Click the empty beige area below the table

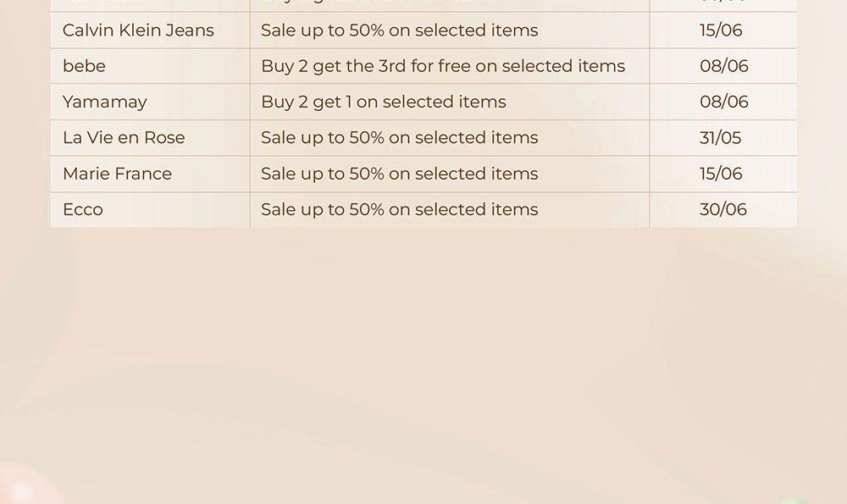(423, 357)
